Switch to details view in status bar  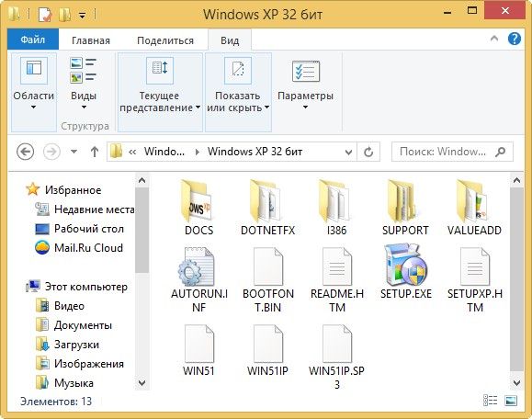click(x=490, y=401)
